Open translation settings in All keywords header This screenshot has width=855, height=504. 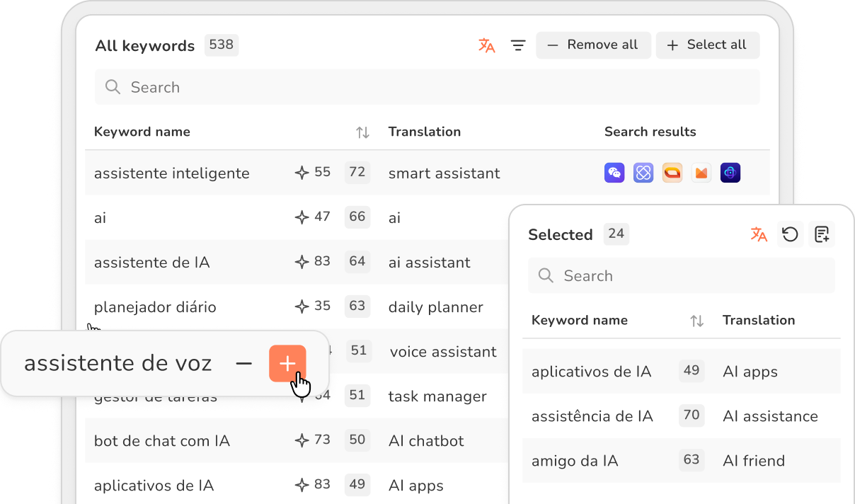pos(486,45)
